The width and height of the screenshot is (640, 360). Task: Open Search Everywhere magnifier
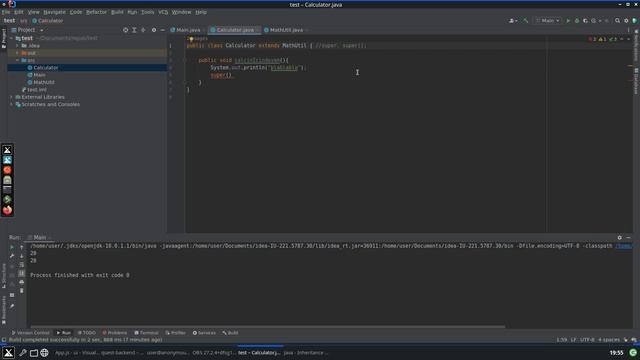pyautogui.click(x=618, y=20)
